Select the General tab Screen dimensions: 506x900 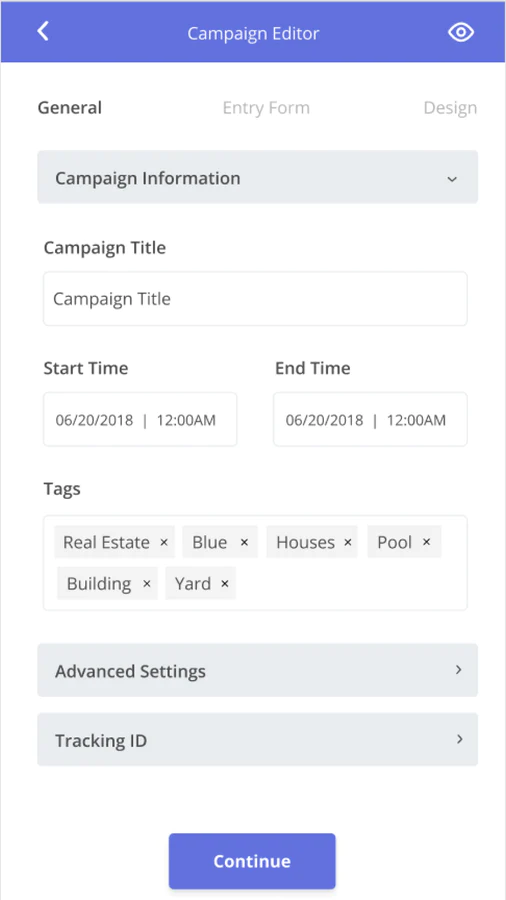tap(69, 108)
